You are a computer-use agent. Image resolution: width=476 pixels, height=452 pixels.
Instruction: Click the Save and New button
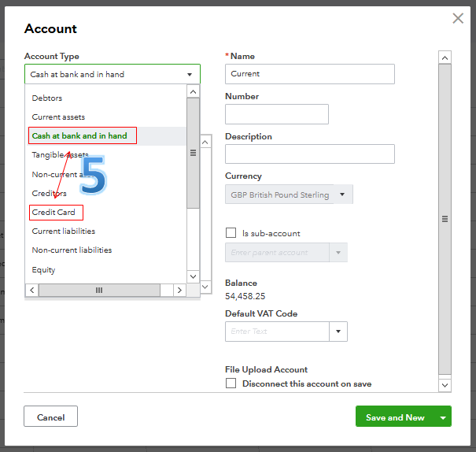(394, 417)
